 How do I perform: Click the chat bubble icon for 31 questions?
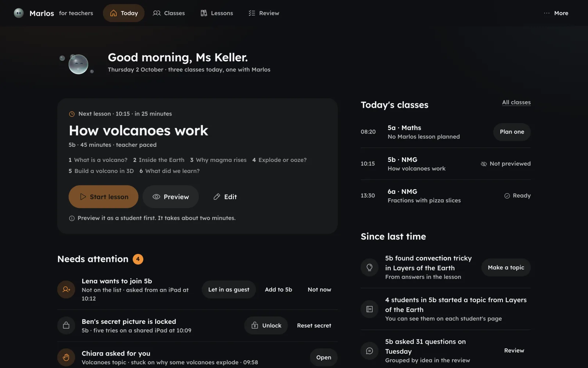[370, 351]
